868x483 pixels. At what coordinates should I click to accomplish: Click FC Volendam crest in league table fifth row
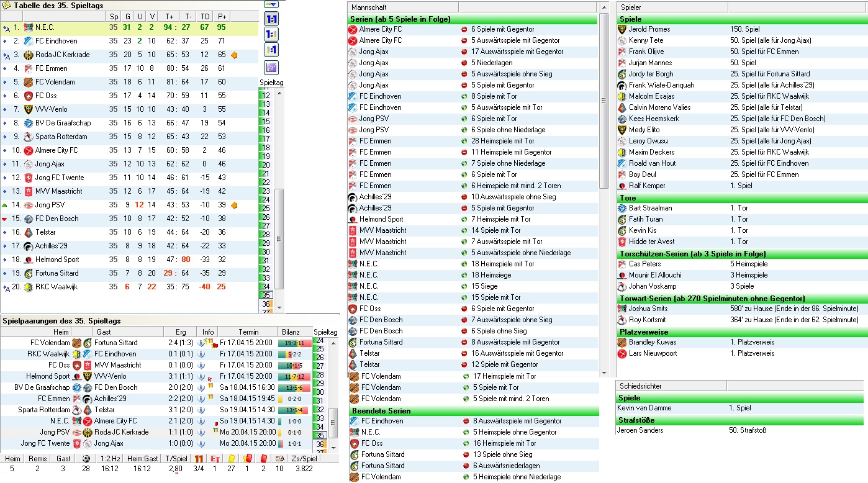pyautogui.click(x=28, y=82)
